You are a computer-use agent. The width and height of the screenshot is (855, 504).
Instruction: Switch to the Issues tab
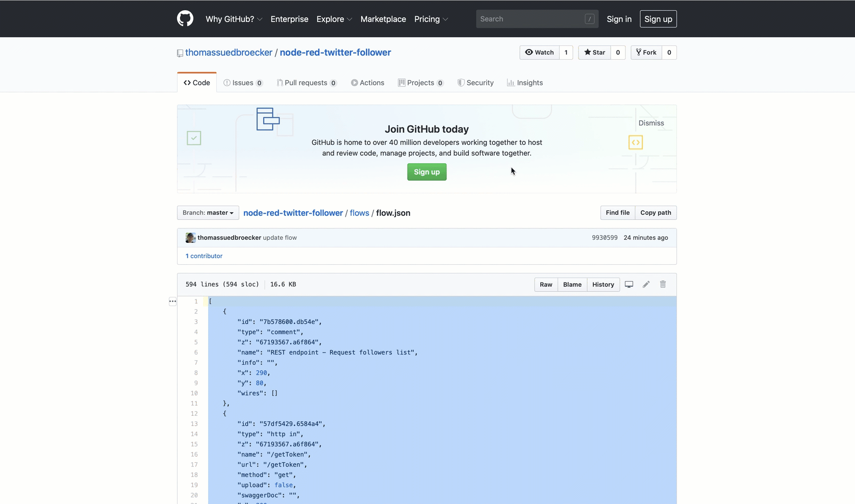click(x=243, y=83)
